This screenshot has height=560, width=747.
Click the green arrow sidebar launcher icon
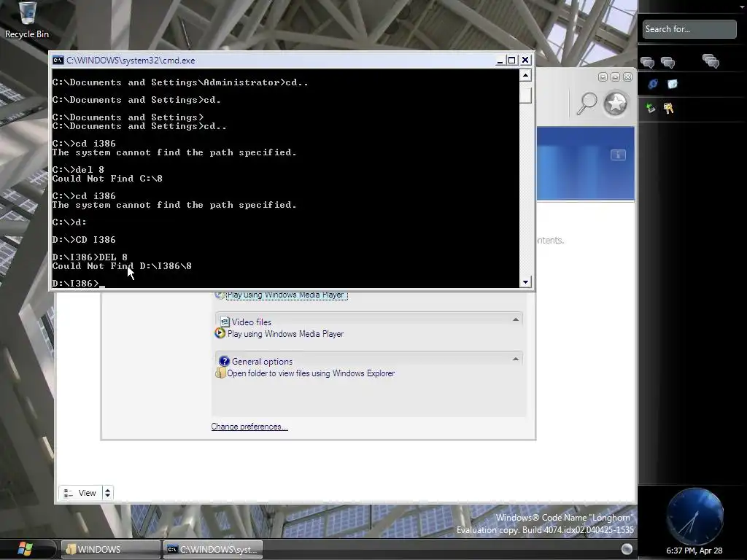click(x=650, y=108)
